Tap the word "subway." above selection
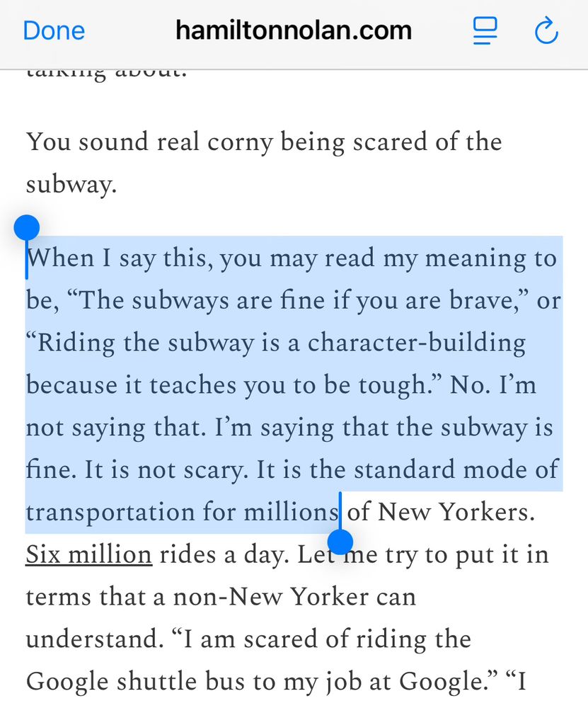Image resolution: width=588 pixels, height=708 pixels. click(x=71, y=184)
